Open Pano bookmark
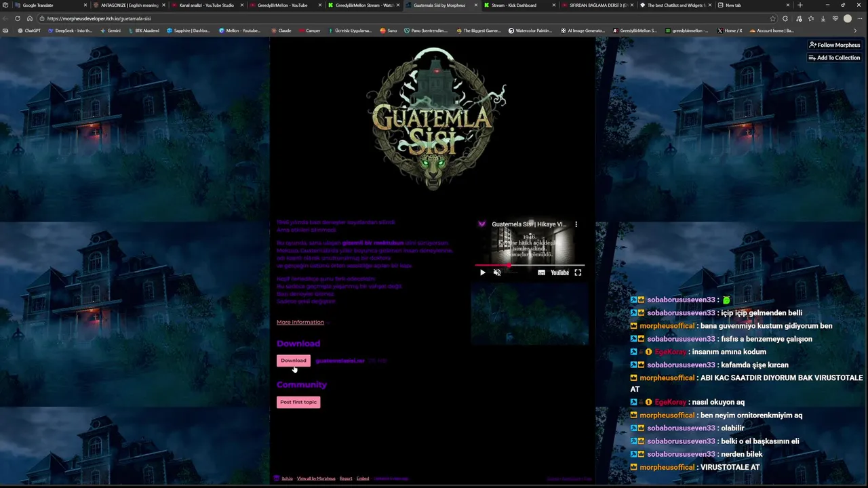This screenshot has height=488, width=868. 426,30
